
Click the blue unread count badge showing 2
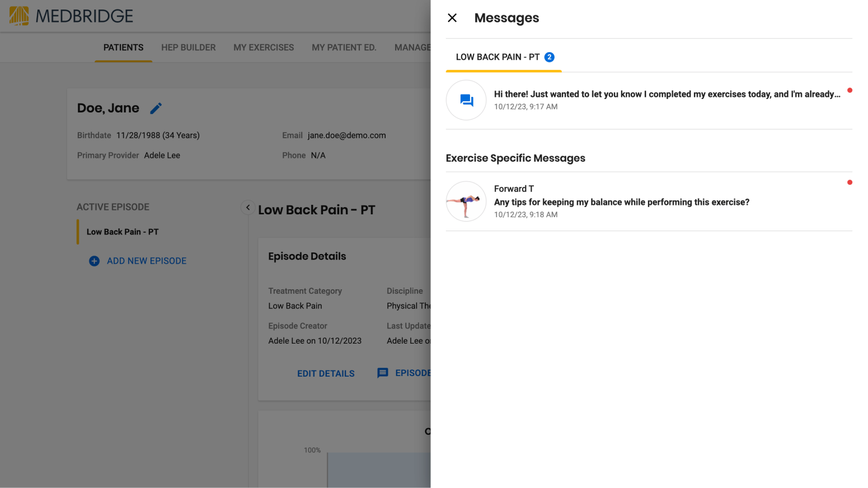[550, 57]
